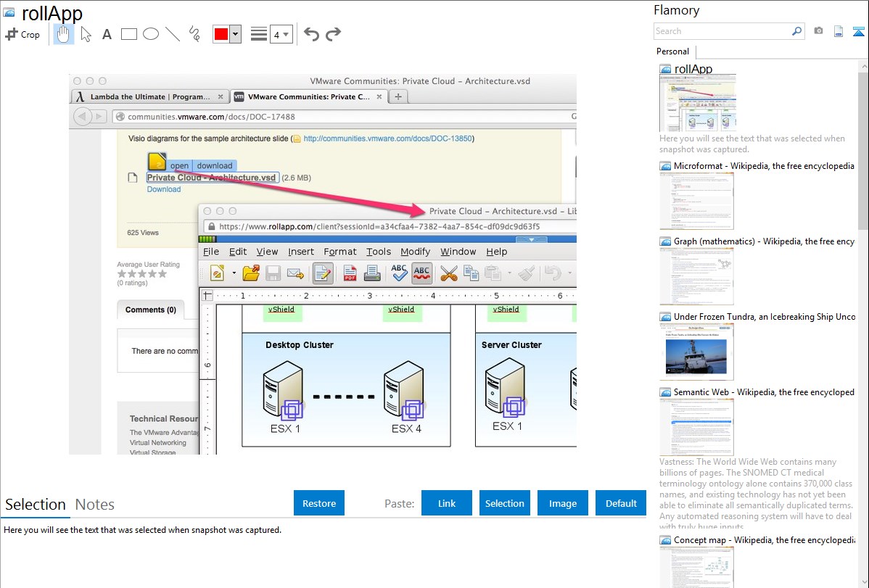869x588 pixels.
Task: Open the Microformat snapshot thumbnail
Action: (696, 201)
